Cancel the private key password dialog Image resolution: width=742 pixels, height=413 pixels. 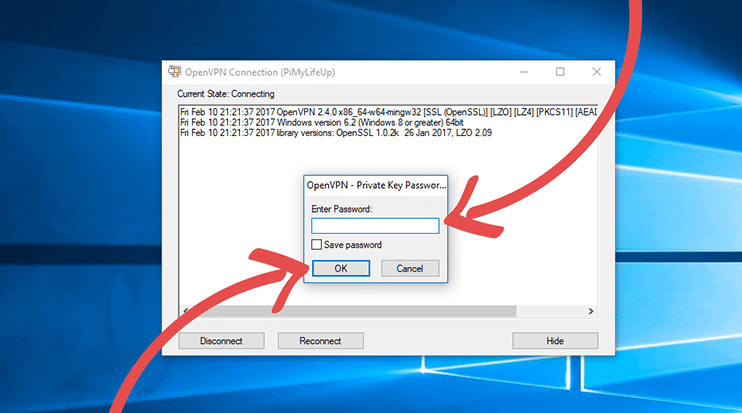pyautogui.click(x=410, y=268)
